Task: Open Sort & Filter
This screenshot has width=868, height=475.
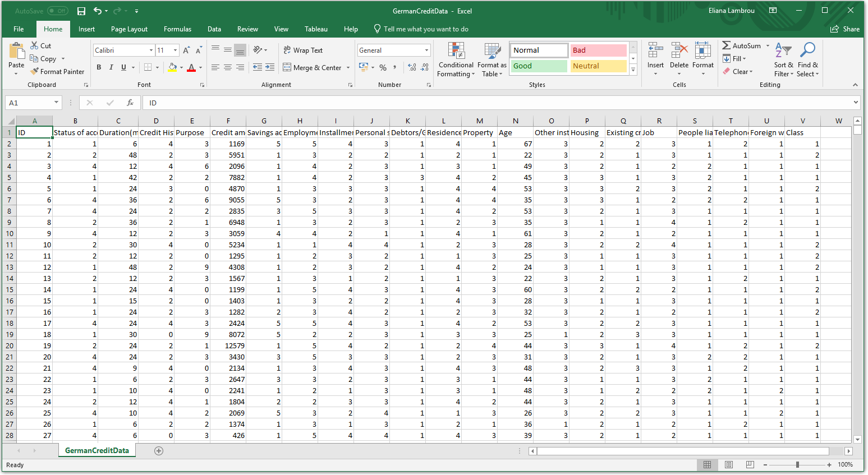Action: (x=783, y=60)
